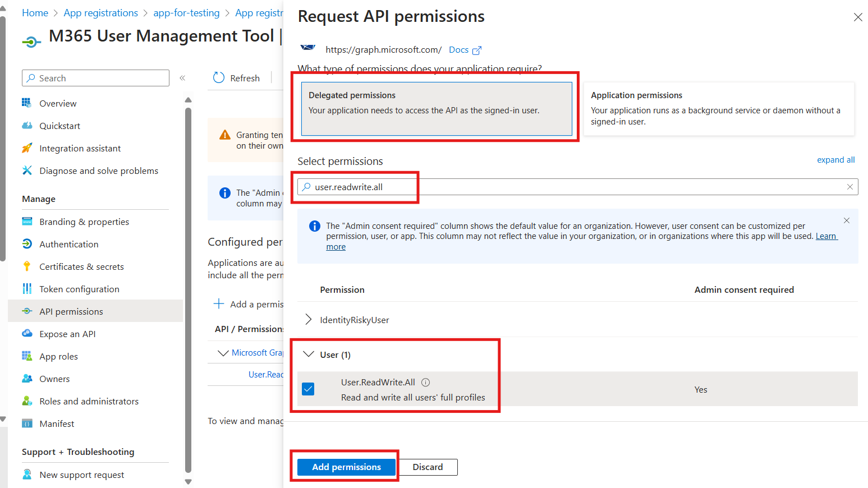Viewport: 868px width, 488px height.
Task: Click the left menu vertical scrollbar
Action: point(188,289)
